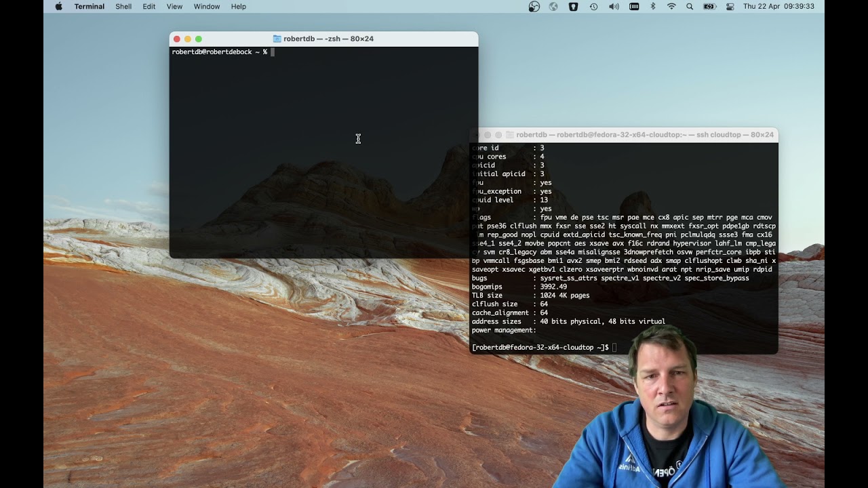868x488 pixels.
Task: Click the 'bogomips' line in ssh window
Action: pos(519,287)
